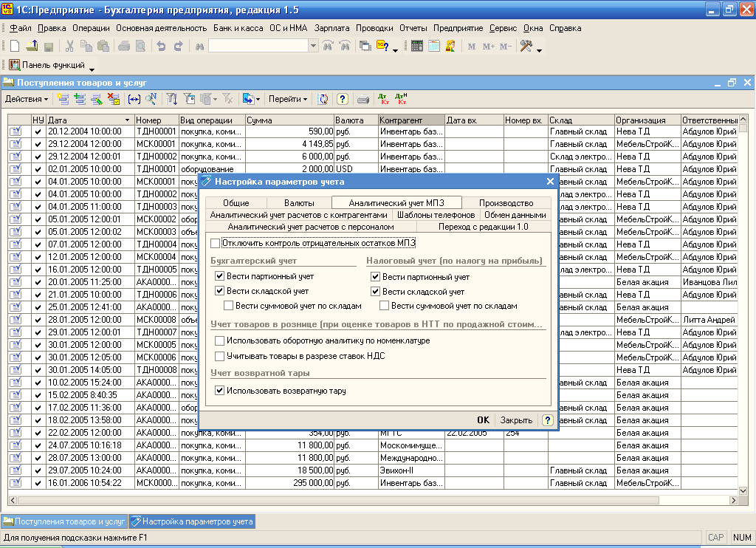Enable Вести суммовой учет по складам in Налоговый учет
756x548 pixels.
pyautogui.click(x=384, y=306)
